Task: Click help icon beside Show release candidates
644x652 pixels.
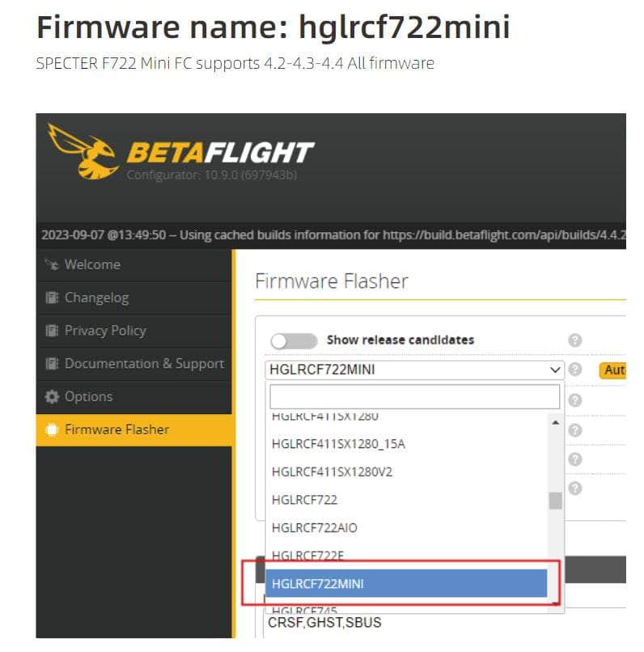Action: (x=575, y=341)
